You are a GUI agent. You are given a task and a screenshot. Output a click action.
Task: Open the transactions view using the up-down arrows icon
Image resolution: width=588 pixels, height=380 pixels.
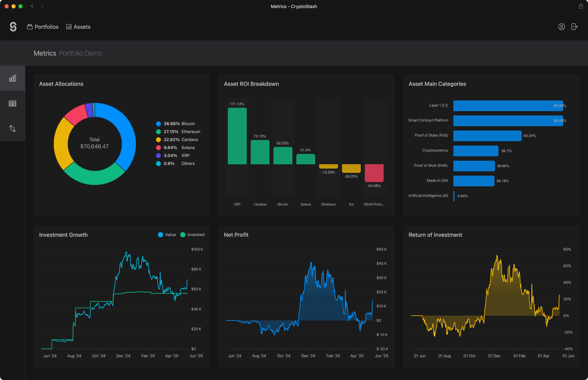(12, 128)
